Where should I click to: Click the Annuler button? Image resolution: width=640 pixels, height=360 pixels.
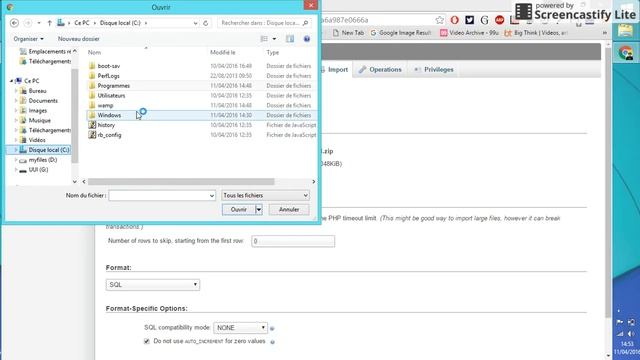click(x=289, y=209)
